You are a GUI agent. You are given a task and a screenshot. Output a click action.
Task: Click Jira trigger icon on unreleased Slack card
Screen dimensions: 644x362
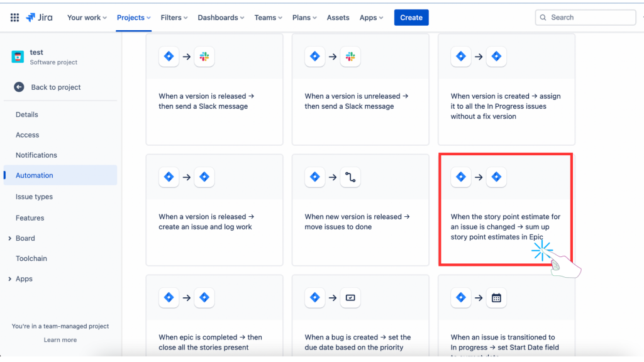click(x=315, y=57)
